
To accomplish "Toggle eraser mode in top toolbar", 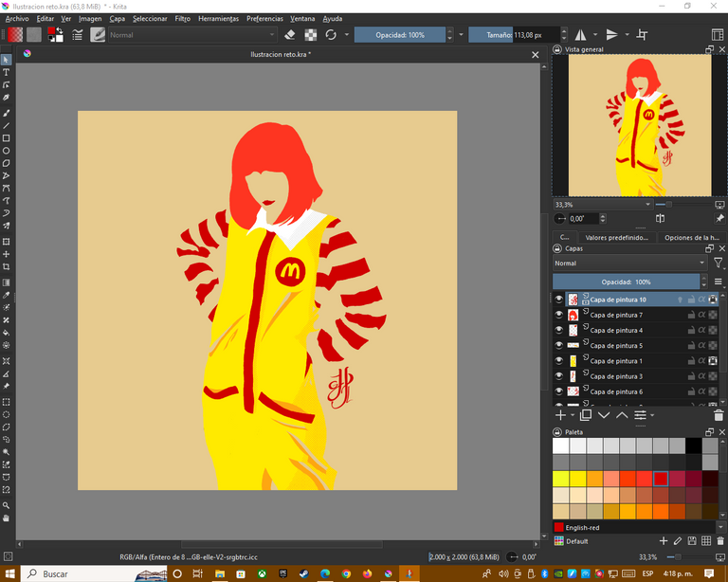I will click(x=290, y=35).
